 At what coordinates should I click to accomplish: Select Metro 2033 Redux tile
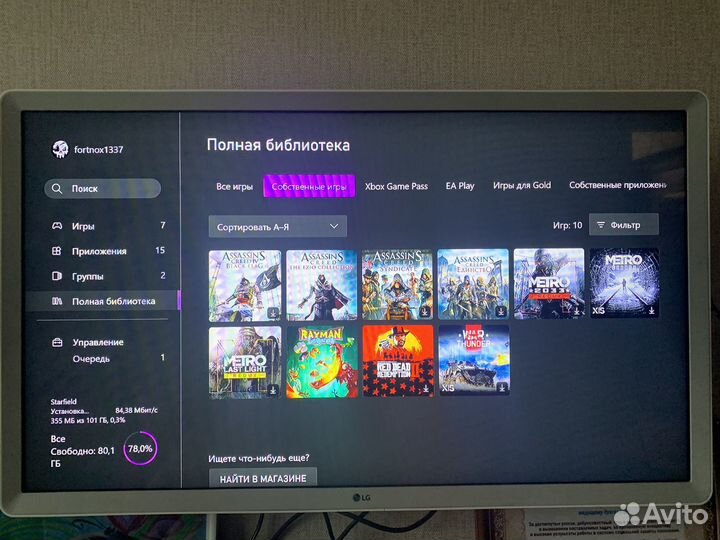pyautogui.click(x=549, y=283)
